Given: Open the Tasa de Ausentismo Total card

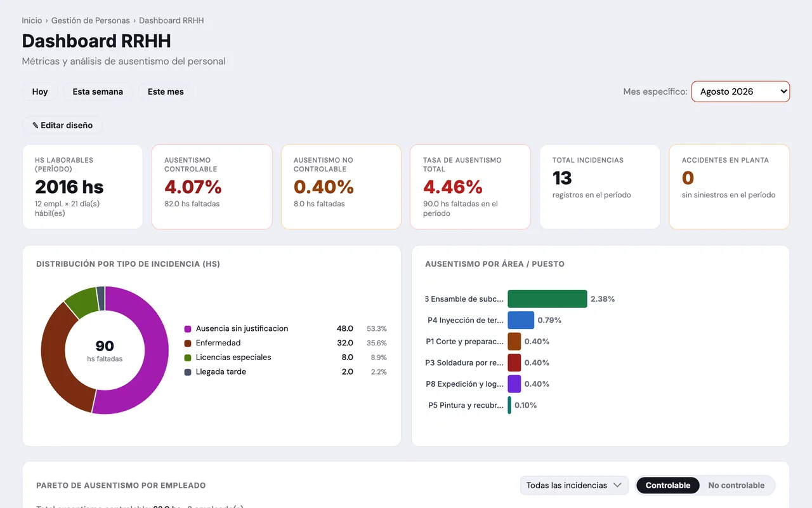Looking at the screenshot, I should (x=470, y=187).
